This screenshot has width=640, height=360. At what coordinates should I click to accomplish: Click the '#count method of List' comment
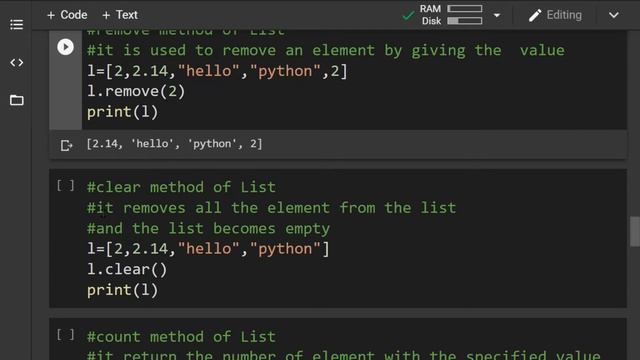point(181,337)
